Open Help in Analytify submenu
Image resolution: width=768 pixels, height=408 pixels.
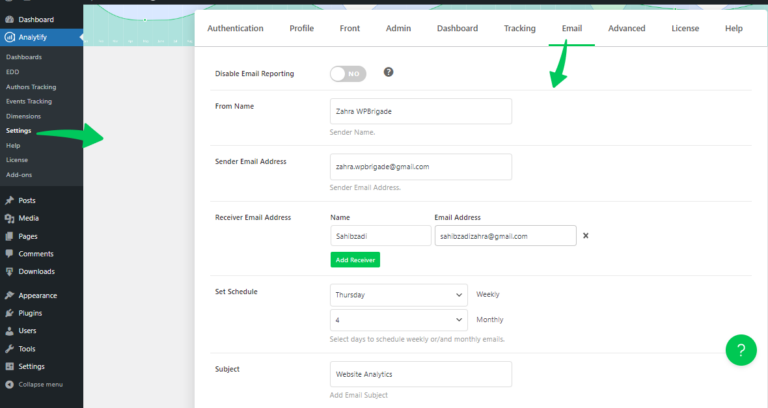13,145
